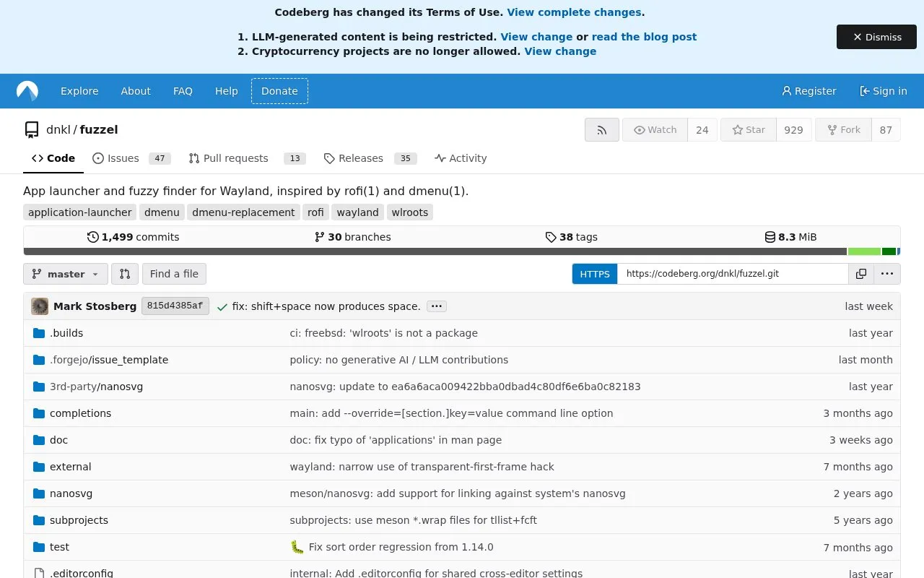Switch to the Activity tab
This screenshot has width=924, height=578.
click(461, 158)
